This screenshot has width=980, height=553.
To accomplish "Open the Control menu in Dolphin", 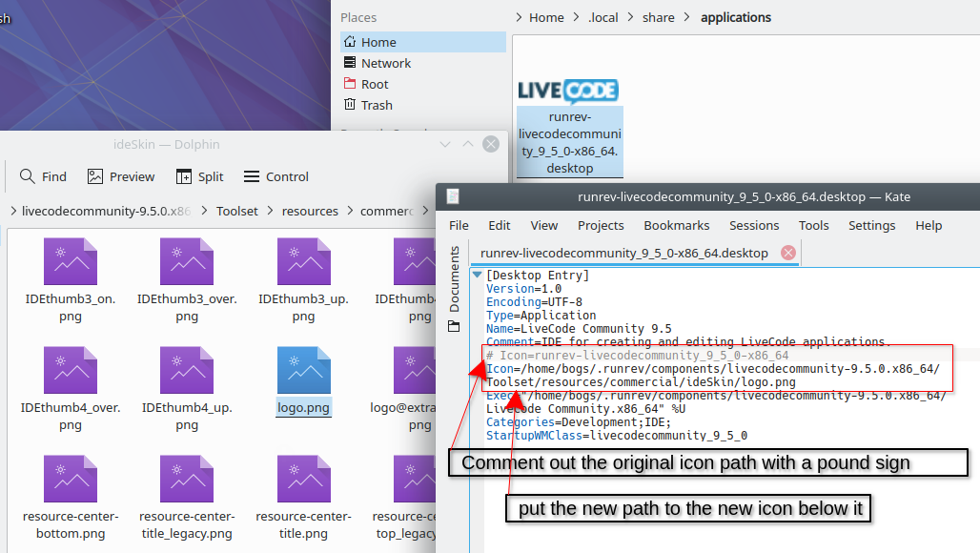I will pyautogui.click(x=276, y=176).
